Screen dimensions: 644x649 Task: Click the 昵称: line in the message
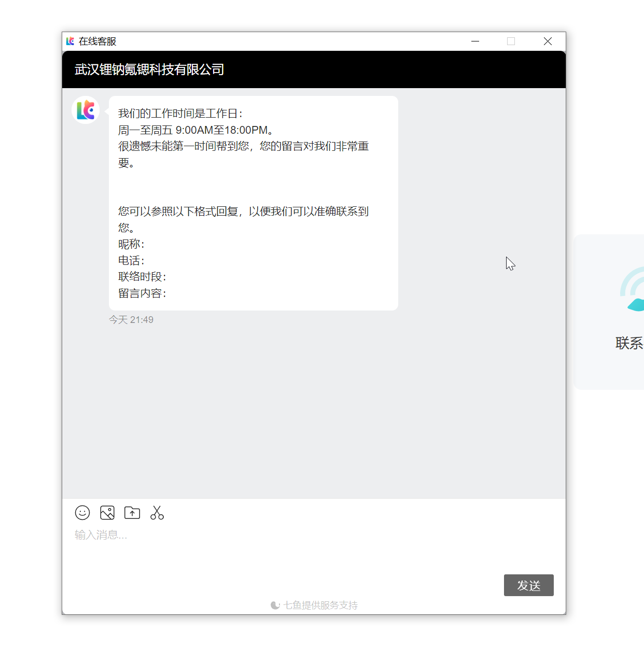(x=132, y=244)
